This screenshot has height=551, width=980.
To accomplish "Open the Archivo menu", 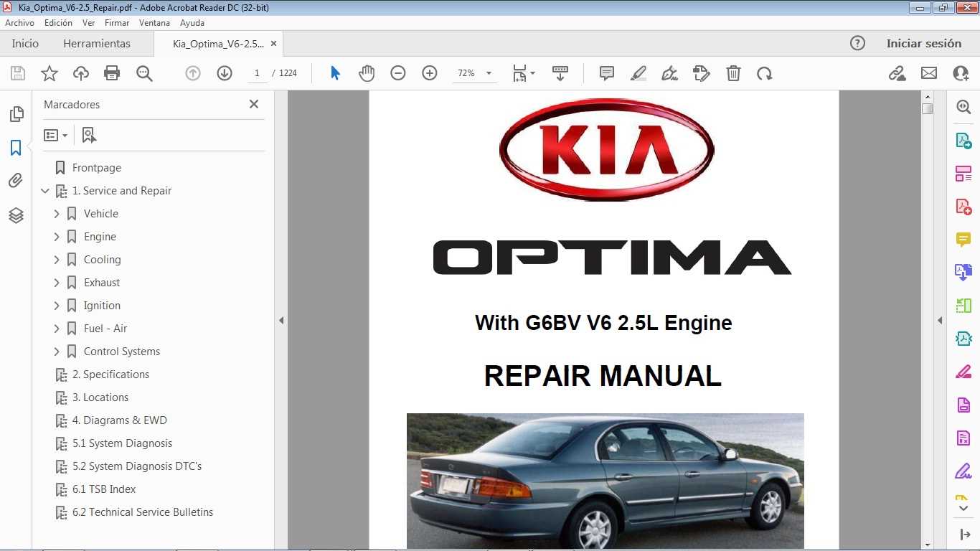I will point(20,23).
